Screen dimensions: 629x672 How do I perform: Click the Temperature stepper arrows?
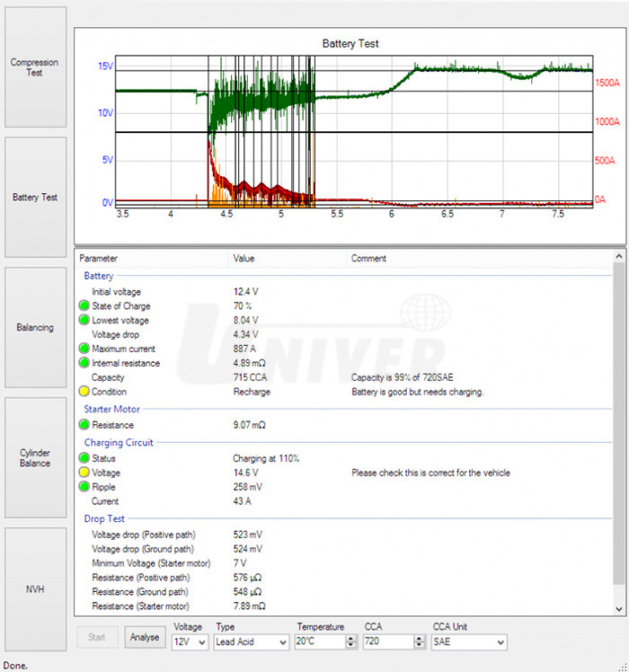point(350,642)
